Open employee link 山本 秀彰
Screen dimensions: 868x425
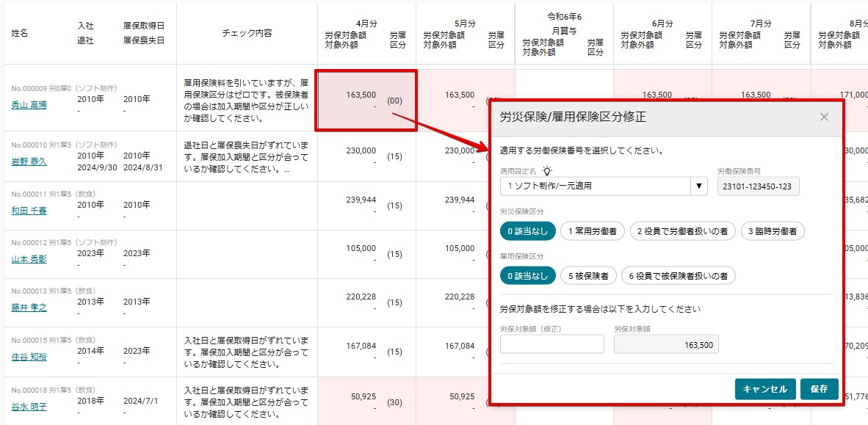click(x=29, y=259)
